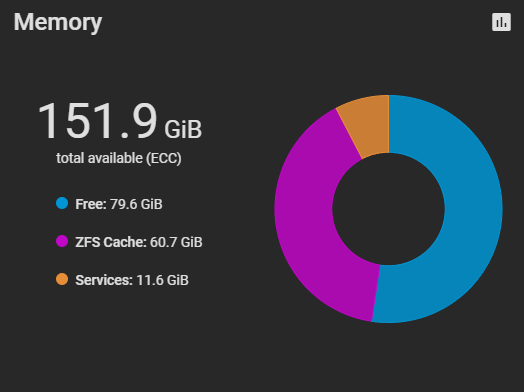Select the bold "Services:" legend label
The width and height of the screenshot is (524, 392).
coord(104,280)
